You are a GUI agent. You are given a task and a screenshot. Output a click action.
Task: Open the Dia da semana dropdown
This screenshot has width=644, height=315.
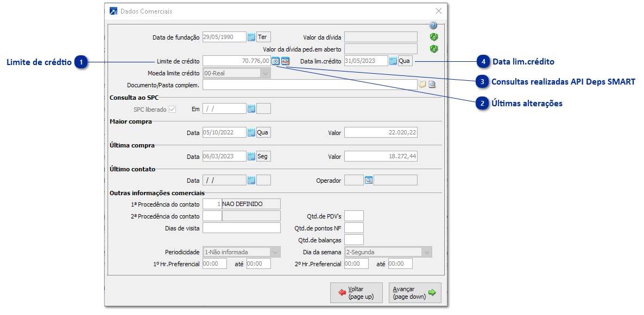click(427, 252)
